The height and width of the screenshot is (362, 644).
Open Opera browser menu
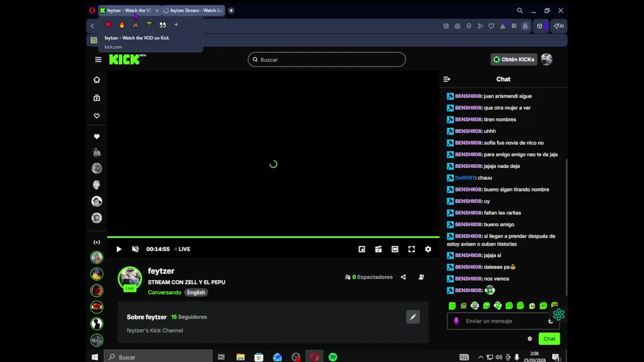(x=92, y=10)
